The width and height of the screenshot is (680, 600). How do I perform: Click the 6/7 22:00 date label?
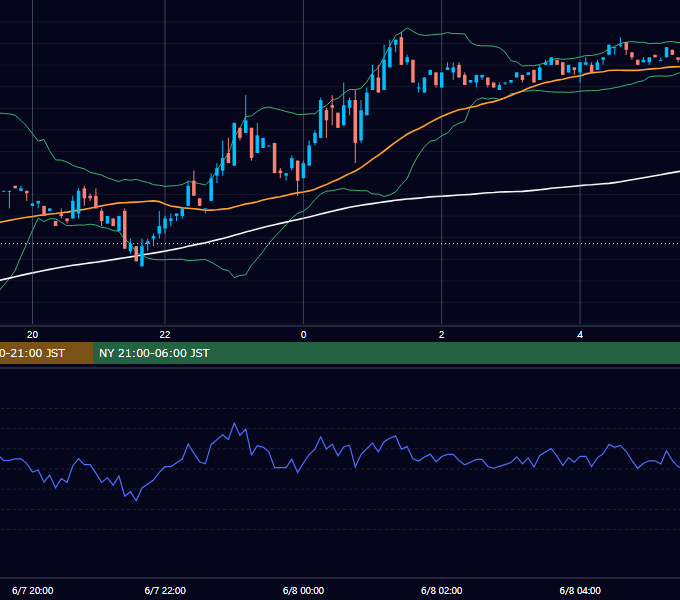(x=165, y=590)
